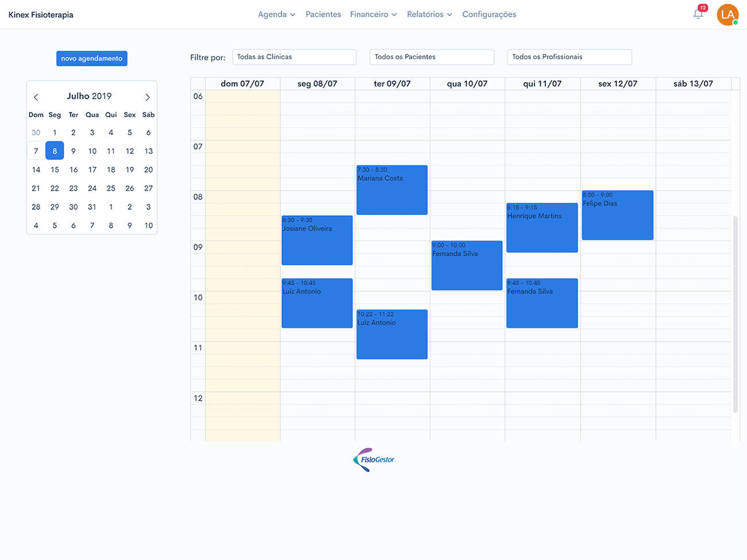This screenshot has height=560, width=747.
Task: Click the seg 08/07 column header
Action: click(x=317, y=84)
